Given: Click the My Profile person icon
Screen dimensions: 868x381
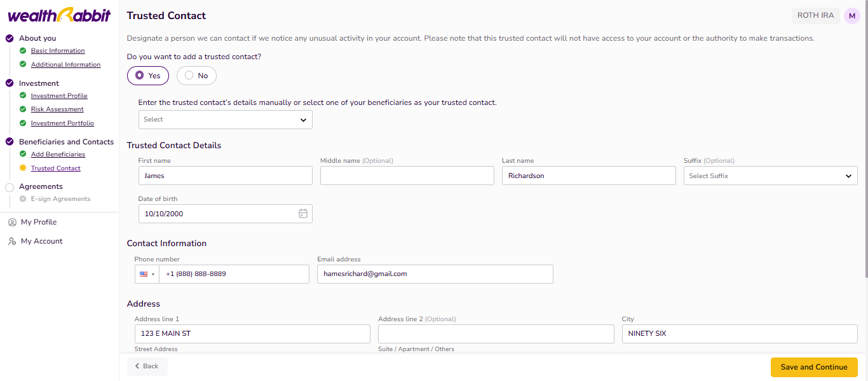Looking at the screenshot, I should coord(12,222).
